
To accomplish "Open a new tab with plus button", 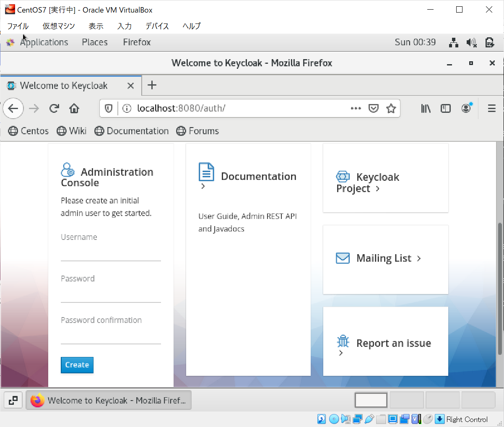I will click(152, 85).
